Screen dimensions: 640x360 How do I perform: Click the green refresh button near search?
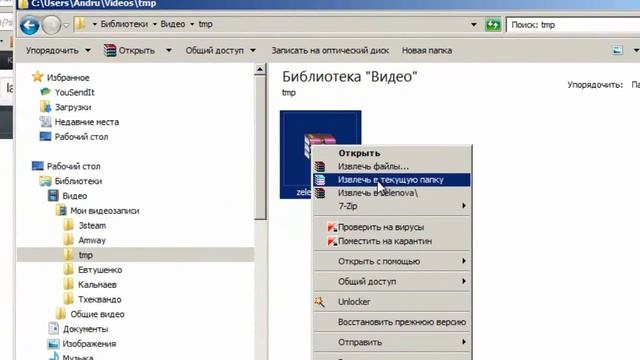point(493,25)
